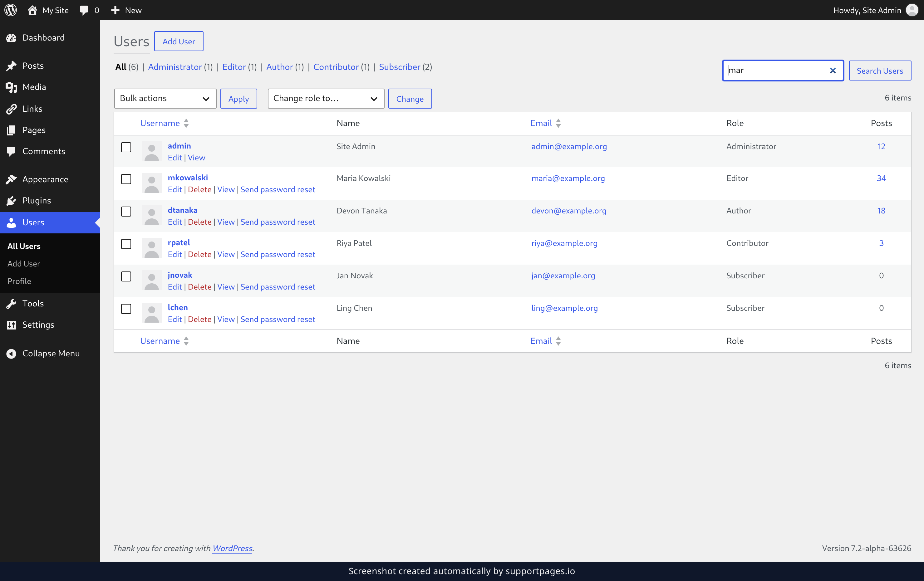
Task: Click the Settings sliders icon
Action: click(x=11, y=325)
